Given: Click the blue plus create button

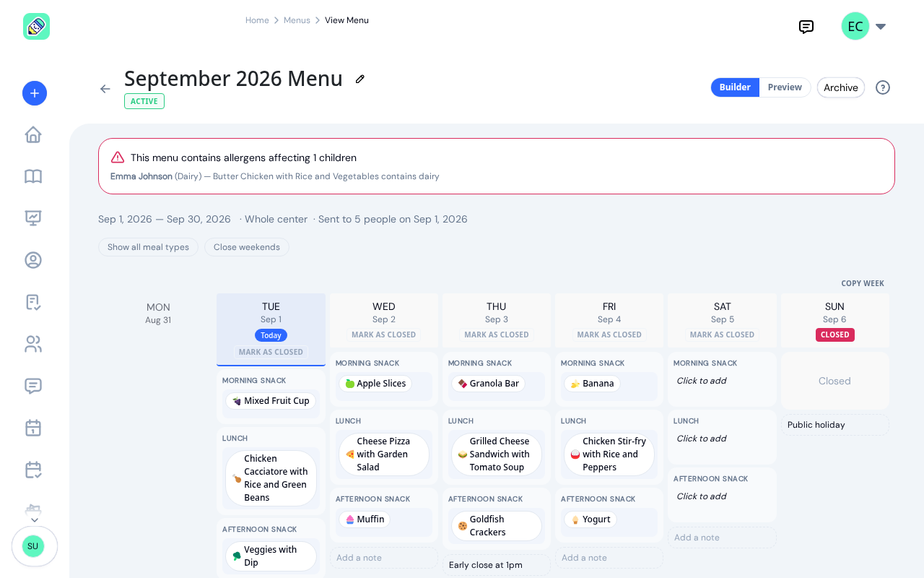Looking at the screenshot, I should (35, 93).
